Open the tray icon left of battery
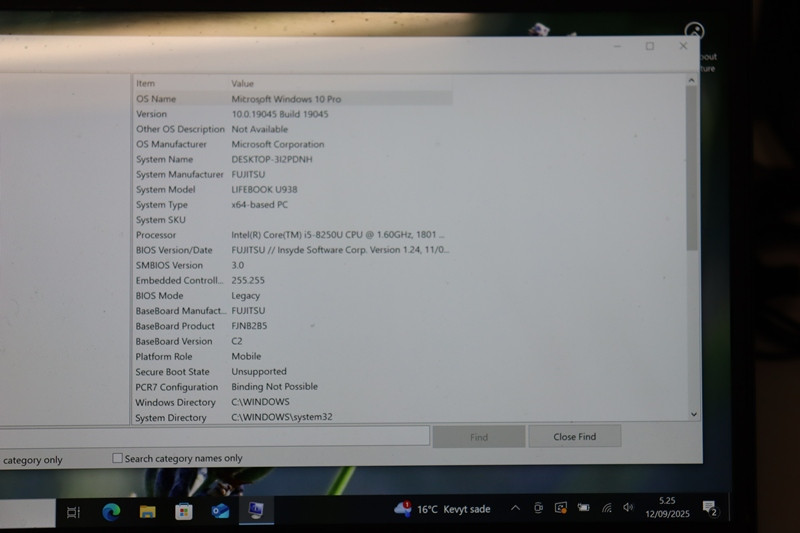 click(x=561, y=507)
